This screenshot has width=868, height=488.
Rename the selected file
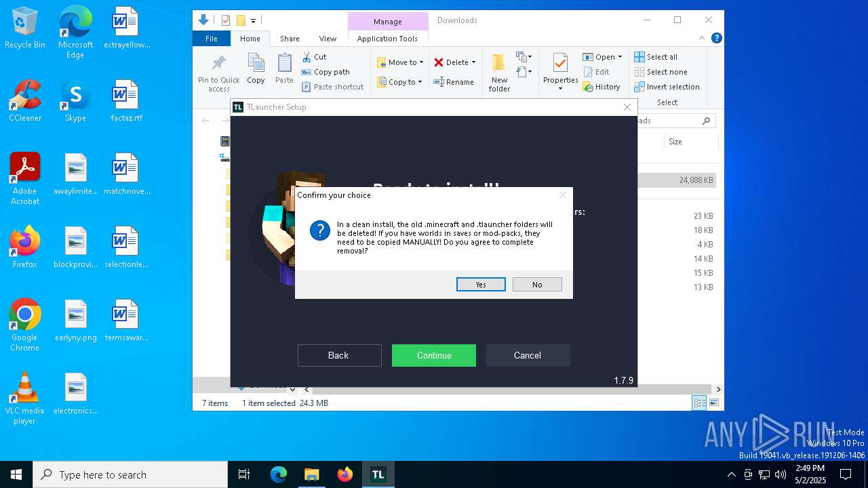pyautogui.click(x=454, y=82)
